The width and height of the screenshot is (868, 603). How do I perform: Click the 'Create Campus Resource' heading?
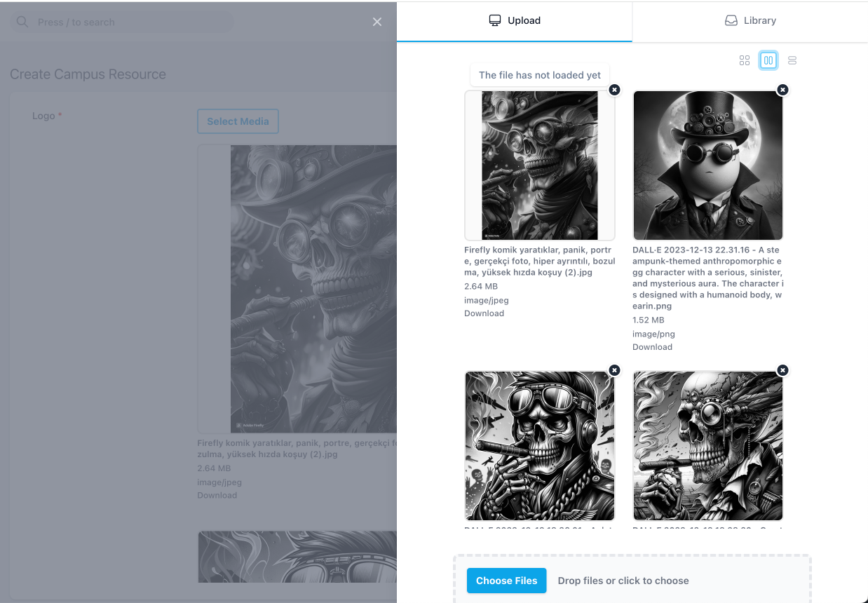[x=88, y=74]
